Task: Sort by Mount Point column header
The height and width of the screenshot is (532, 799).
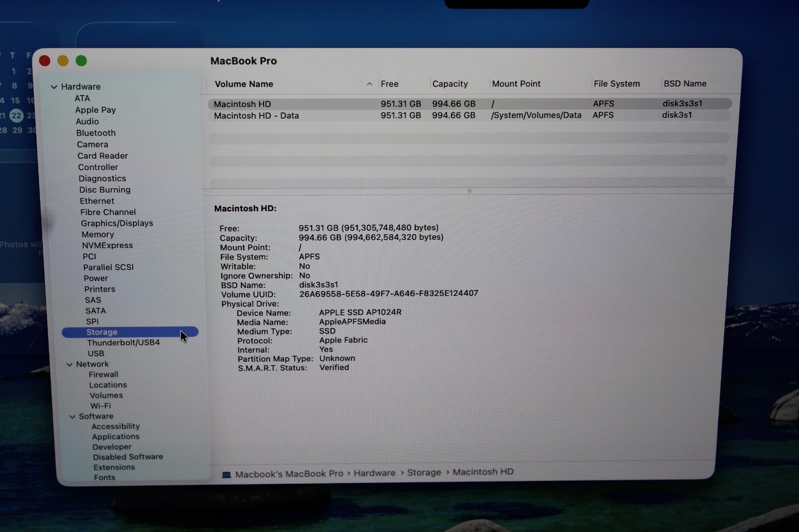Action: 516,84
